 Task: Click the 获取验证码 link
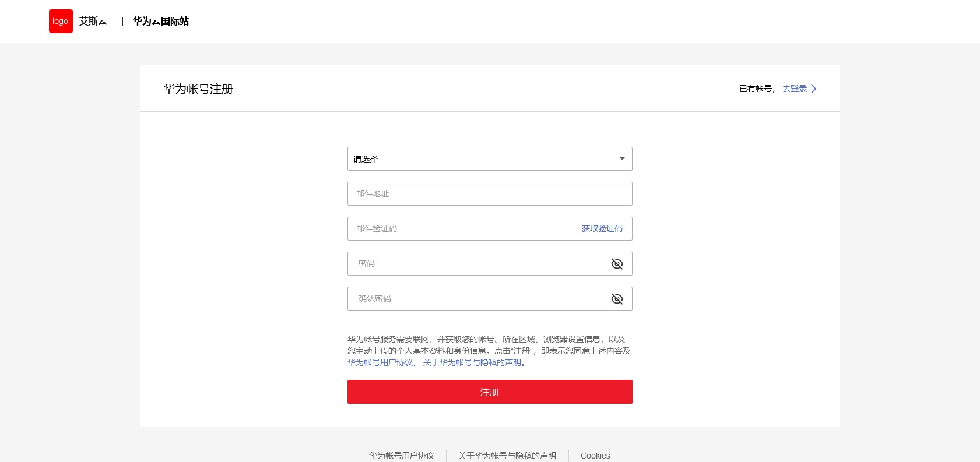[x=602, y=228]
